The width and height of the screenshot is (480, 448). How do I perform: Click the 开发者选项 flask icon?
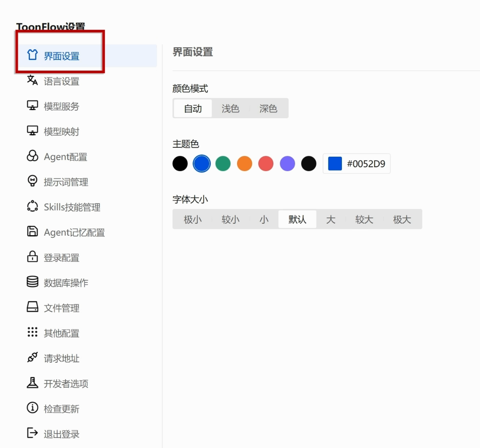point(32,383)
